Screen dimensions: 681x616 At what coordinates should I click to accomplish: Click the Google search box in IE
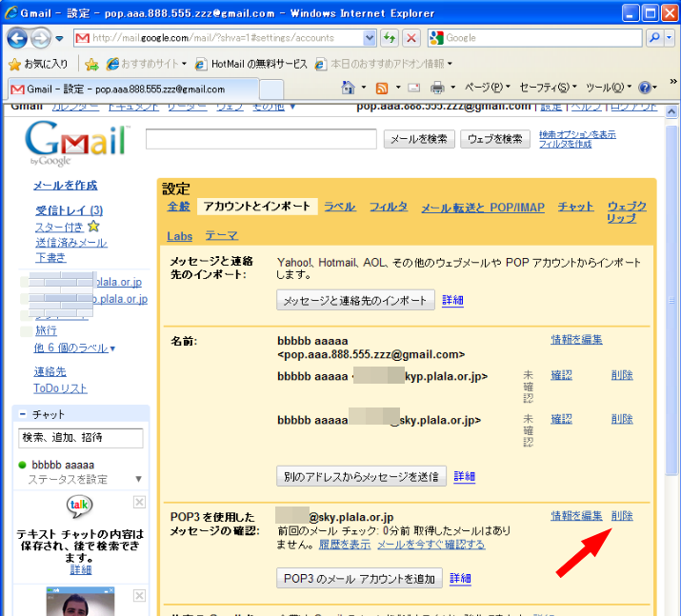(534, 38)
